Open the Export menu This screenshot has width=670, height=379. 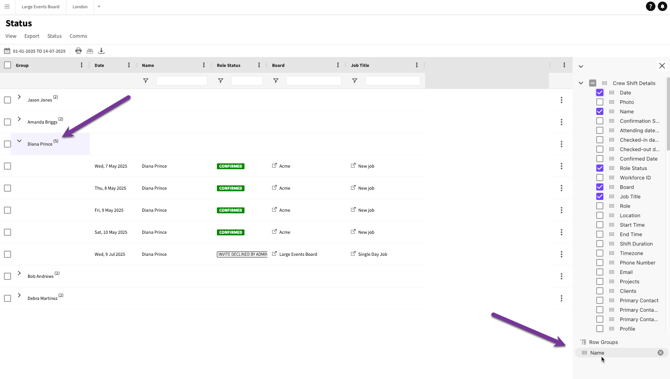pyautogui.click(x=32, y=36)
